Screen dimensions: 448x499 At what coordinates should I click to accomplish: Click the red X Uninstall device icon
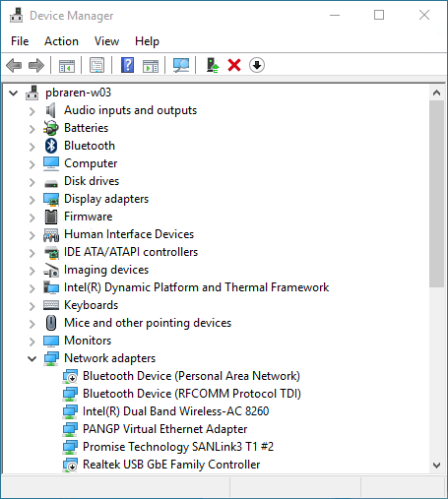(234, 65)
